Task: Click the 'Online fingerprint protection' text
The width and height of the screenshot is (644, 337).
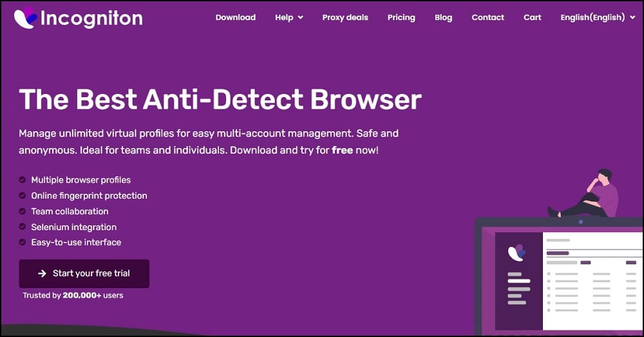Action: pos(89,196)
